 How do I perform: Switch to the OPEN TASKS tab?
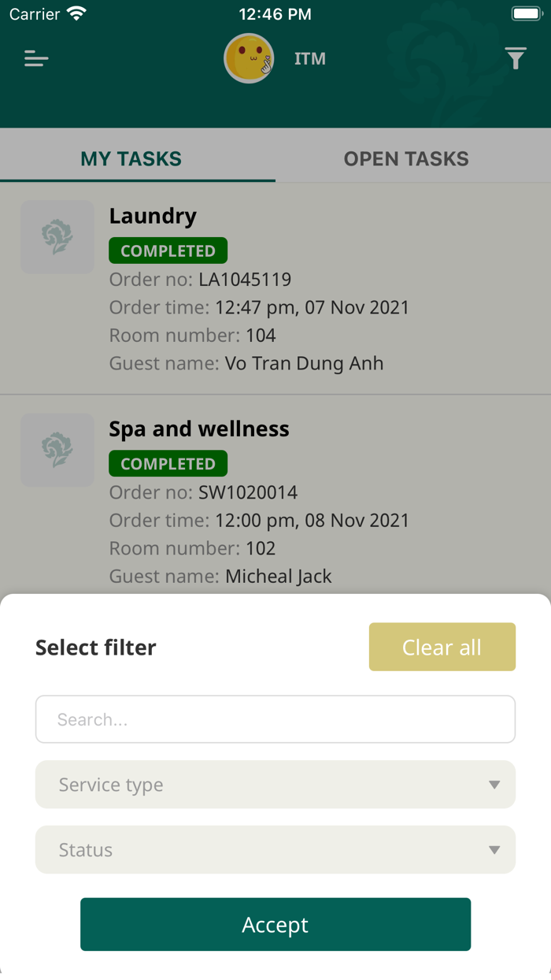(405, 158)
